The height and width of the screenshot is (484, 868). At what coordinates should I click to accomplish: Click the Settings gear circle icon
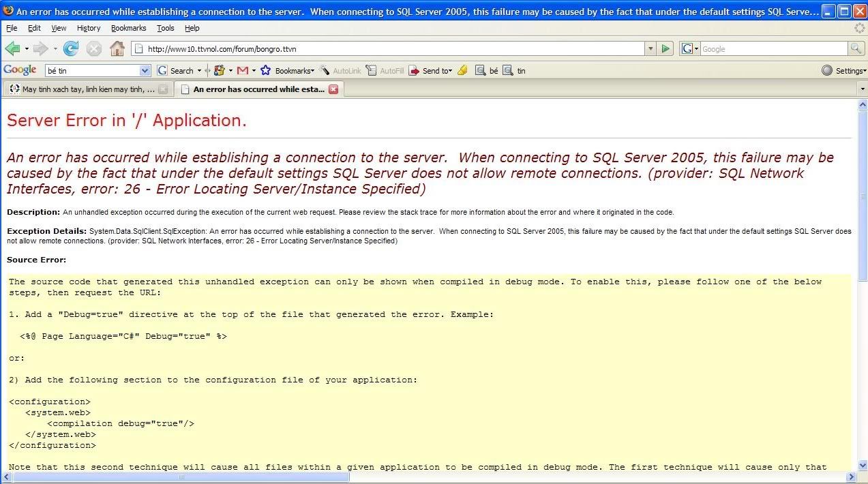(x=827, y=70)
